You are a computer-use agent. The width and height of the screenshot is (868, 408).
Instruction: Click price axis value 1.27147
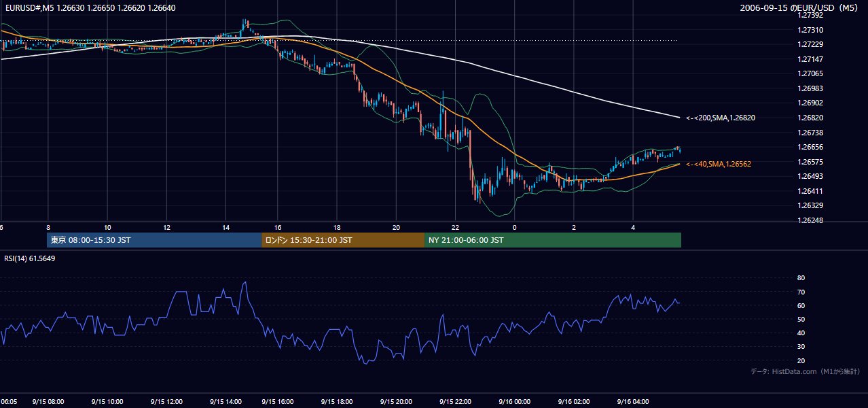tap(810, 59)
